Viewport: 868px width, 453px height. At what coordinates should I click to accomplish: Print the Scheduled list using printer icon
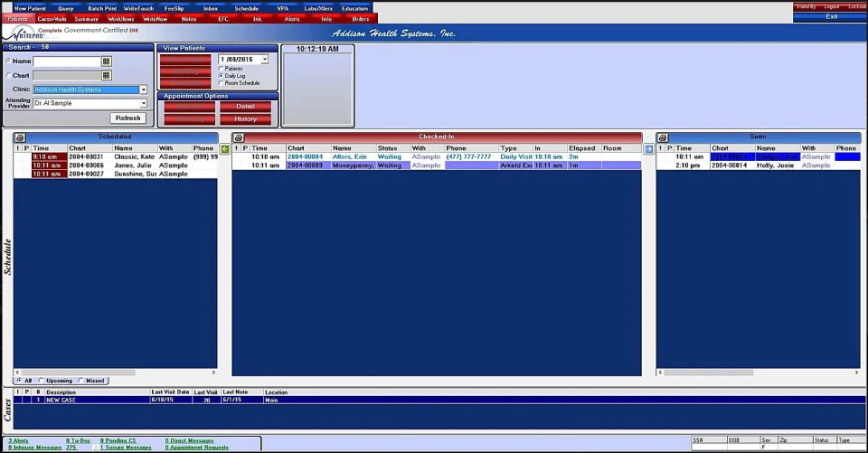[20, 137]
